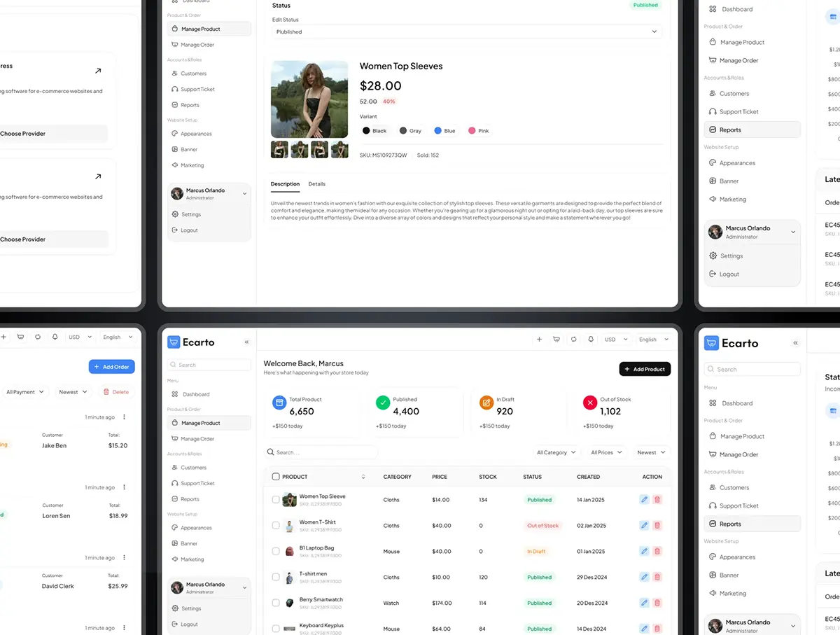This screenshot has height=635, width=840.
Task: Tick the select-all checkbox in the PRODUCT header
Action: (x=275, y=477)
